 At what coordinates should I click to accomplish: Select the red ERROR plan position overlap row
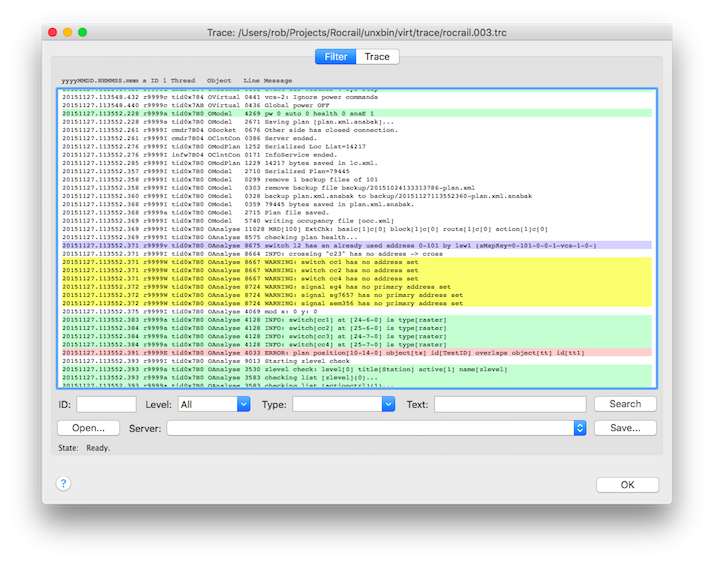[355, 353]
